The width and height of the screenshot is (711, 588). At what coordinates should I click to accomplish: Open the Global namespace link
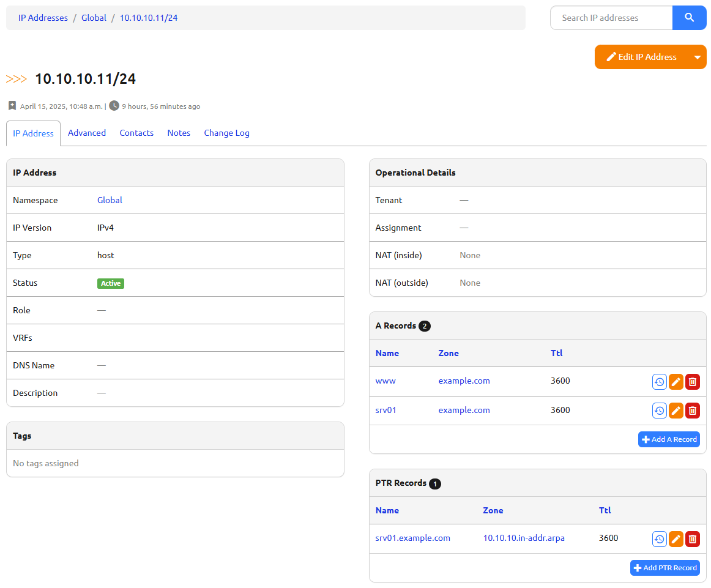coord(110,200)
